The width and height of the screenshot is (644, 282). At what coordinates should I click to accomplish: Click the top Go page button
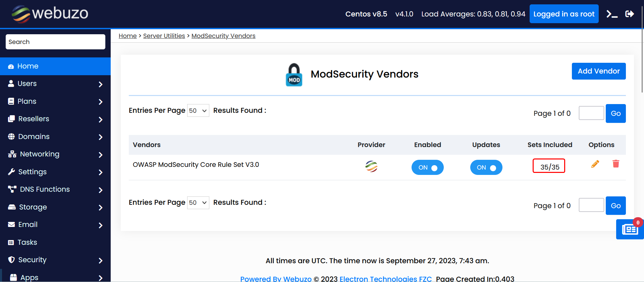coord(615,113)
